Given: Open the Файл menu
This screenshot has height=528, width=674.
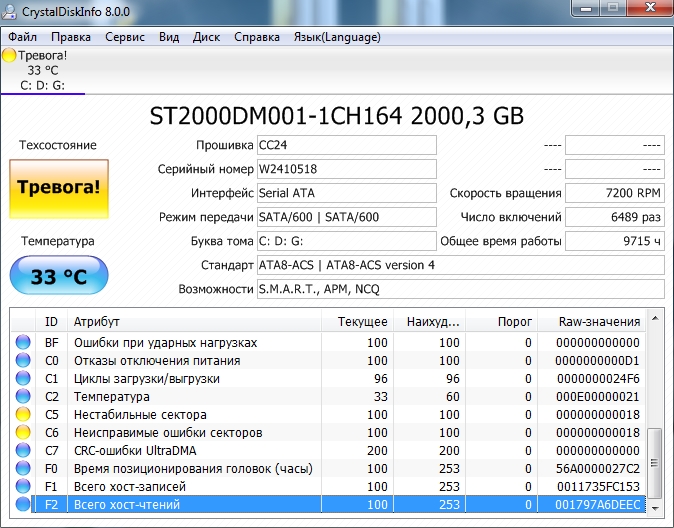Looking at the screenshot, I should pyautogui.click(x=22, y=37).
